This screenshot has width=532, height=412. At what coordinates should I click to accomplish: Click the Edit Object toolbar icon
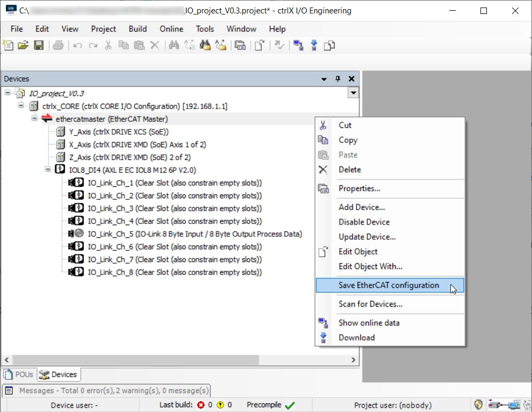pos(259,45)
